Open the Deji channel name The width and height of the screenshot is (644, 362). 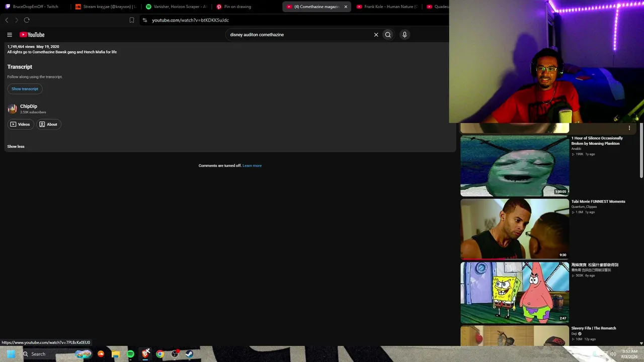[574, 334]
